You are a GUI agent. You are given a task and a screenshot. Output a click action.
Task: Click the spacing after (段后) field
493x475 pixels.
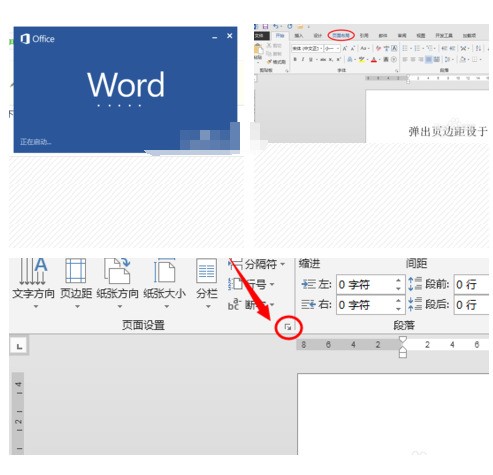(x=472, y=305)
